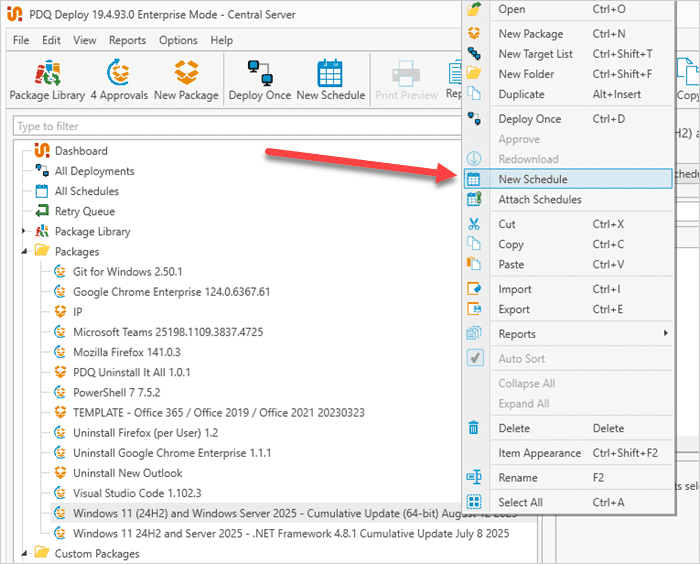Click the New Schedule toolbar icon
Viewport: 700px width, 564px height.
click(330, 73)
